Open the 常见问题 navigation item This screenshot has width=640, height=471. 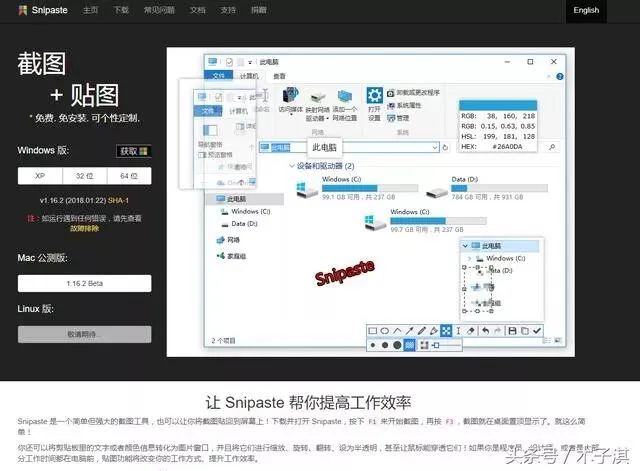click(159, 10)
